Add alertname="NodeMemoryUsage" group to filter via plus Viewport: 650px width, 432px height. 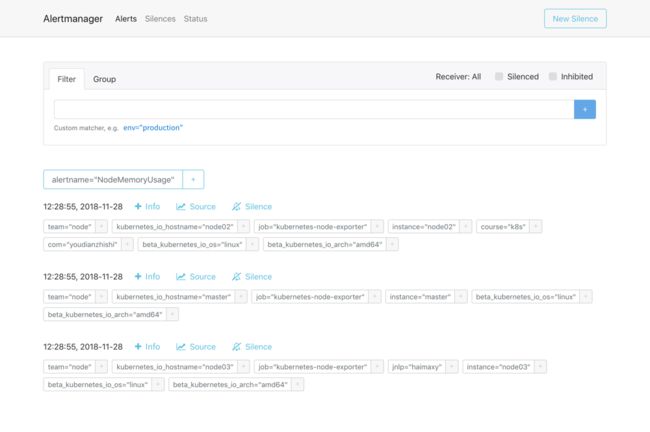(x=193, y=180)
